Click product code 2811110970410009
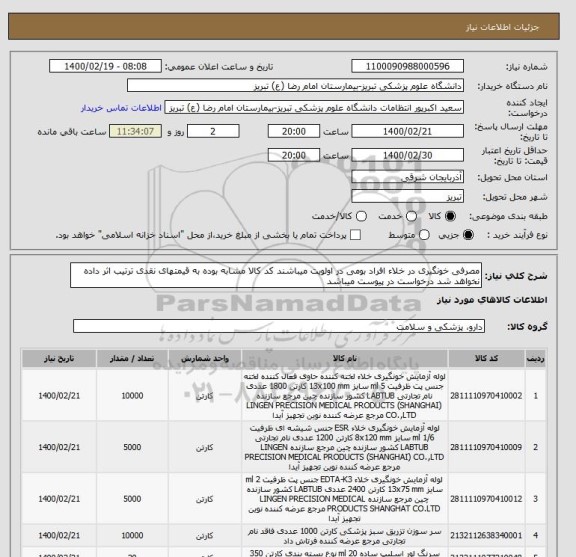The width and height of the screenshot is (576, 557). click(486, 447)
